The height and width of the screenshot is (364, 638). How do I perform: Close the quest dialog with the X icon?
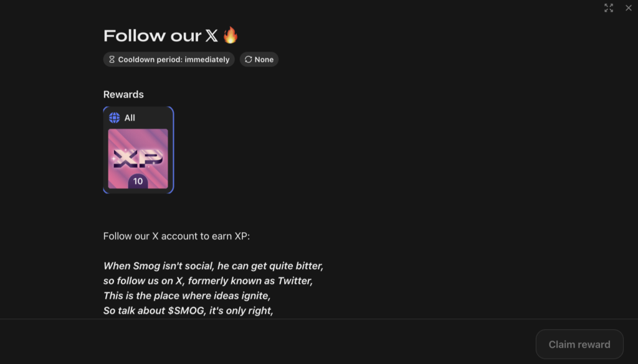tap(628, 8)
